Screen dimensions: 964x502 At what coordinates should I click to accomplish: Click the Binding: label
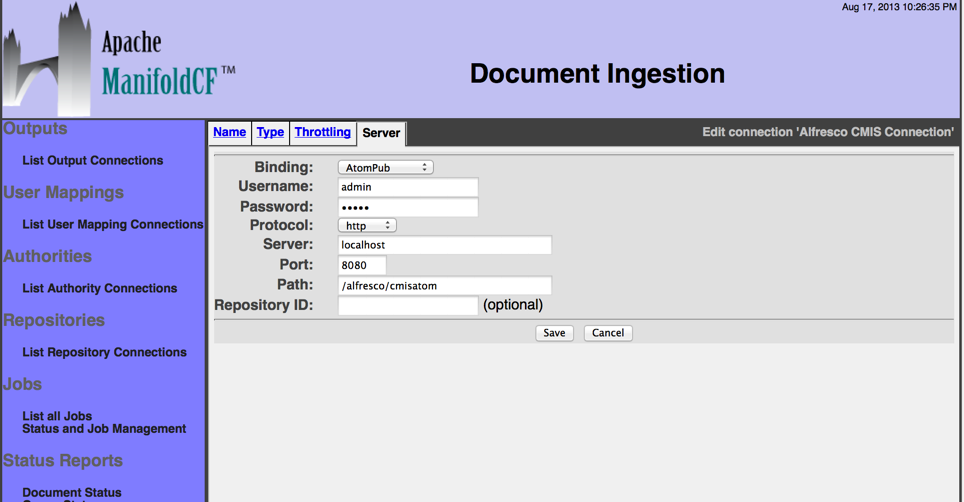pyautogui.click(x=283, y=167)
